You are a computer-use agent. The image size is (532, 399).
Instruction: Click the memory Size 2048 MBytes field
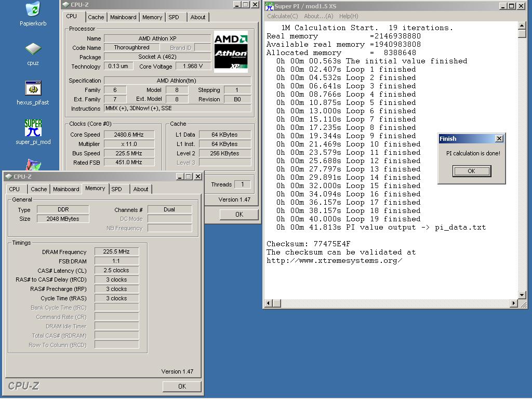(63, 219)
